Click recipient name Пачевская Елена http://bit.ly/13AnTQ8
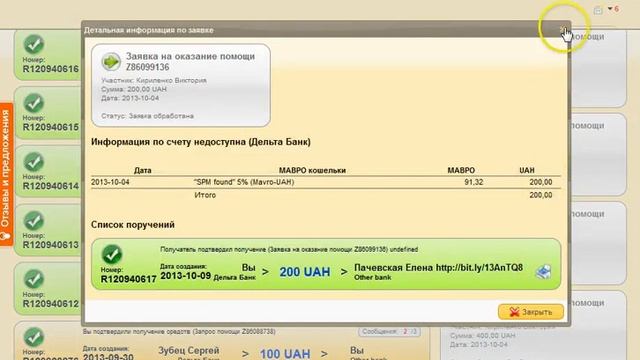 pyautogui.click(x=438, y=268)
